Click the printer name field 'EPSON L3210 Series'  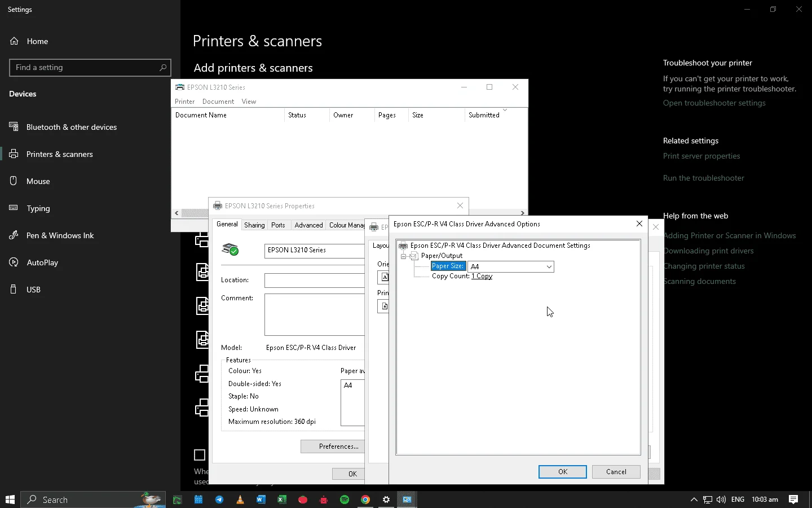click(x=315, y=251)
